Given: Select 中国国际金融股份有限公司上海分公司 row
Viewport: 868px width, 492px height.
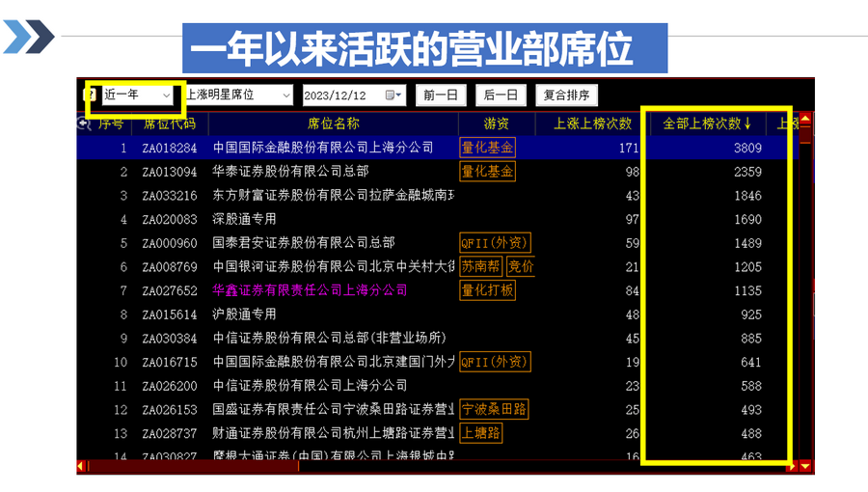Looking at the screenshot, I should [x=437, y=148].
